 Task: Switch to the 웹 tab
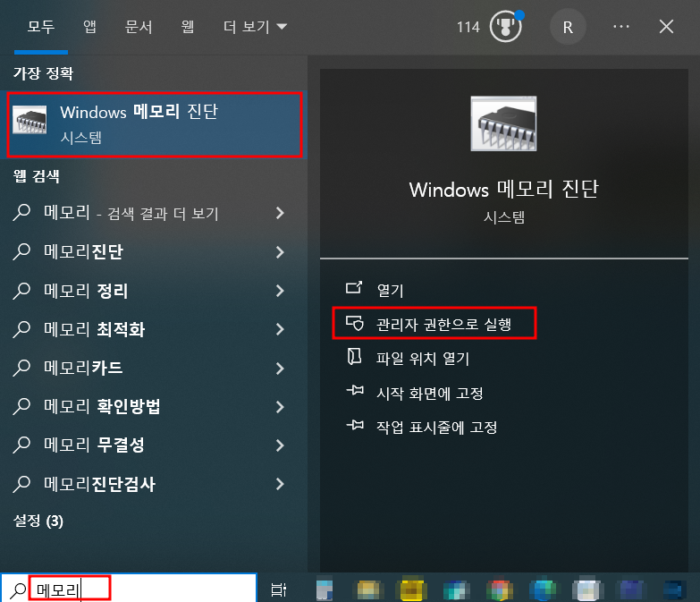(x=188, y=27)
